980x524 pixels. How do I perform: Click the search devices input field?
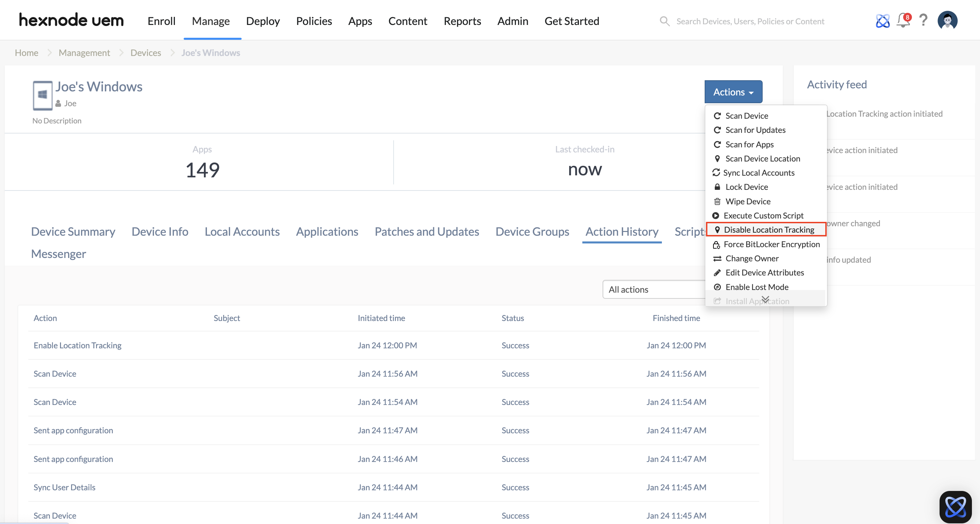click(750, 21)
